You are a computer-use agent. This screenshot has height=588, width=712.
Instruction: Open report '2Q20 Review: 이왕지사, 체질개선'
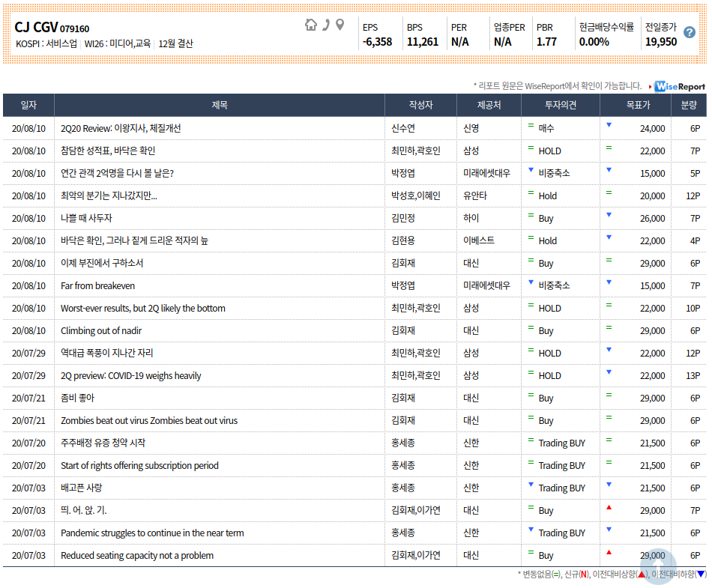click(x=121, y=128)
